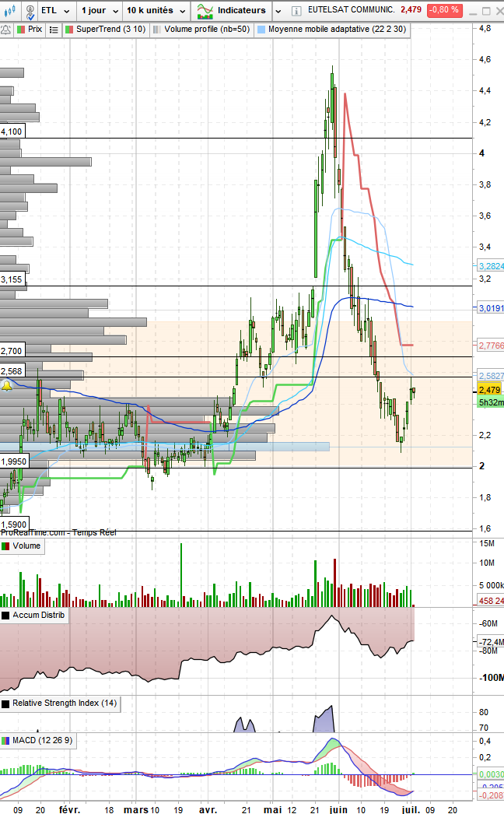Viewport: 504px width, 814px height.
Task: Click the list icon next to Prix
Action: tap(54, 30)
